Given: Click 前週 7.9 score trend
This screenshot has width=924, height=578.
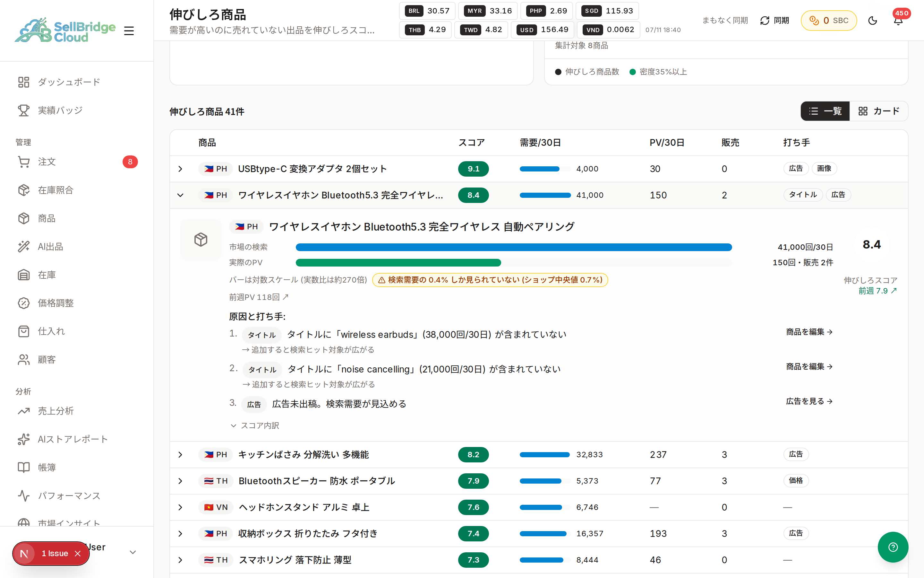Looking at the screenshot, I should [878, 291].
